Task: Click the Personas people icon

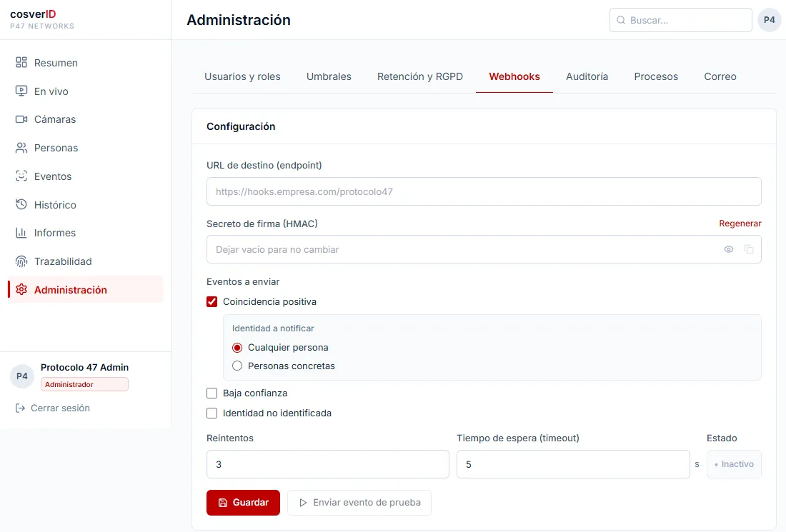Action: tap(21, 148)
